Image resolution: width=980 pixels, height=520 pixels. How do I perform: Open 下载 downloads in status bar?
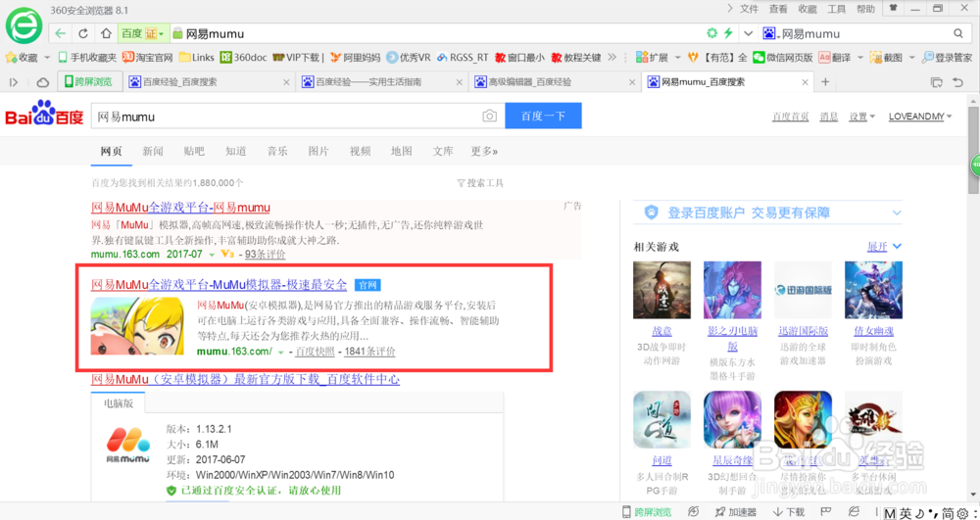pos(789,512)
